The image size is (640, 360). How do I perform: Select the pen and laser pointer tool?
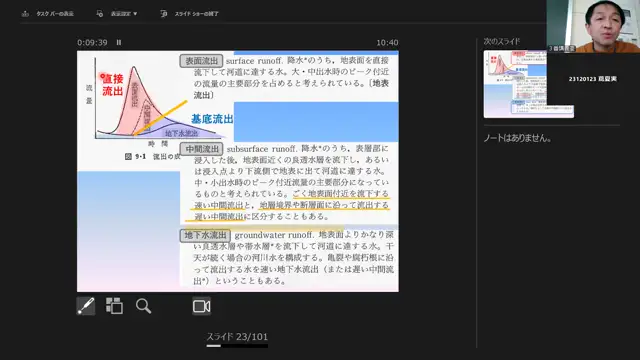[86, 306]
